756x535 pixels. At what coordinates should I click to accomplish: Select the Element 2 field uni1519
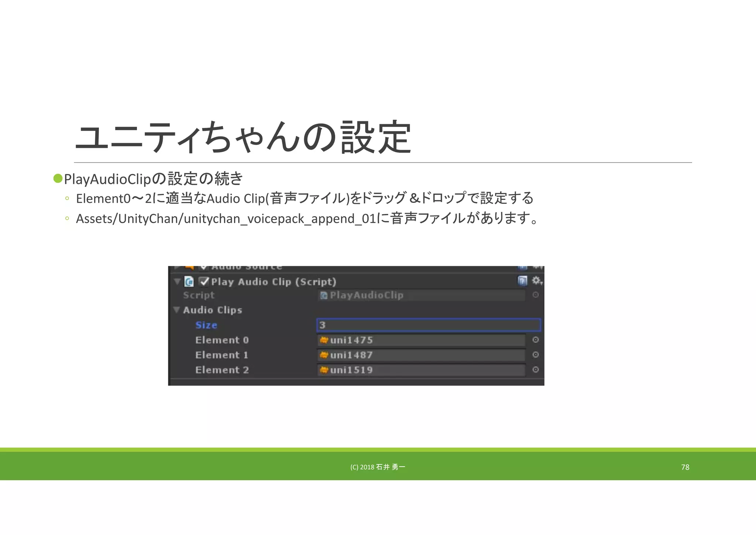coord(421,370)
